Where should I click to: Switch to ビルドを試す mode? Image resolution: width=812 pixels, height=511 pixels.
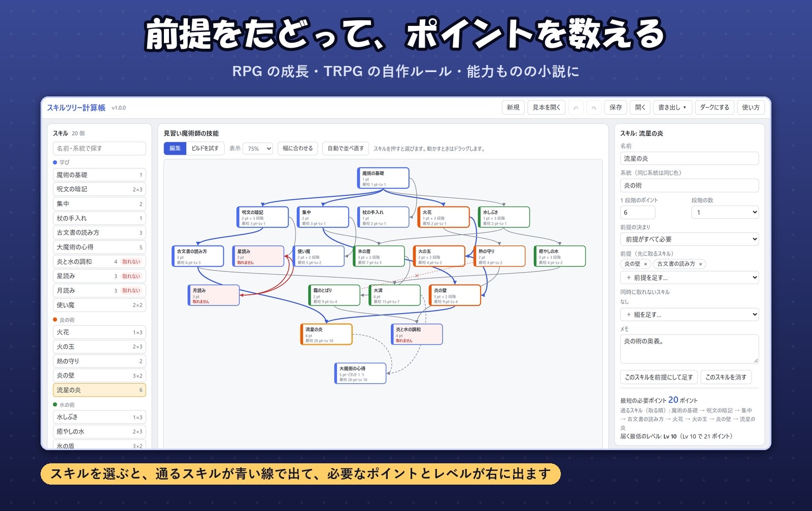click(x=205, y=148)
